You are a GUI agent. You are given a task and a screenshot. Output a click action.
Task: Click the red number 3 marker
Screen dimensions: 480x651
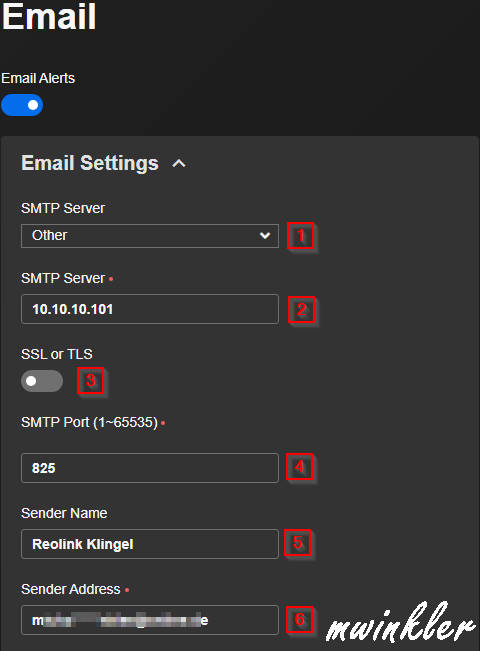pos(91,380)
